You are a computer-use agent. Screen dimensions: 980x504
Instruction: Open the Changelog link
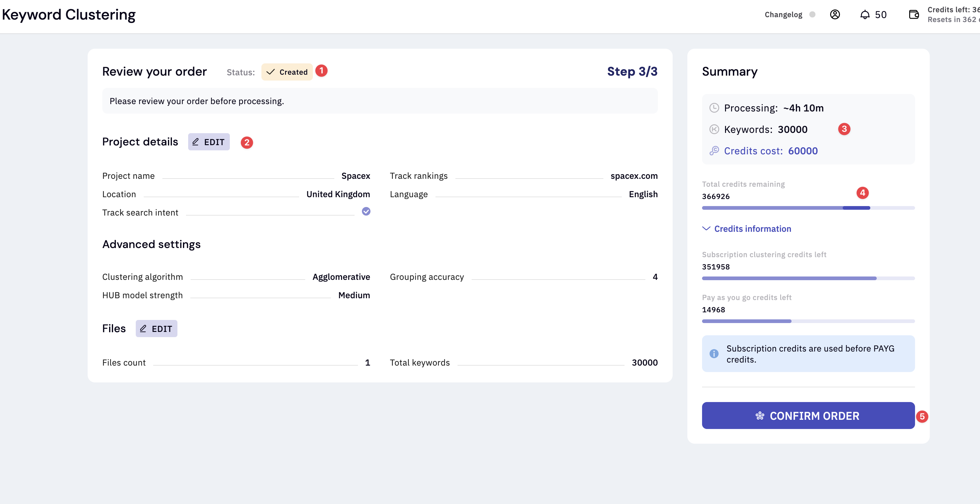click(783, 14)
